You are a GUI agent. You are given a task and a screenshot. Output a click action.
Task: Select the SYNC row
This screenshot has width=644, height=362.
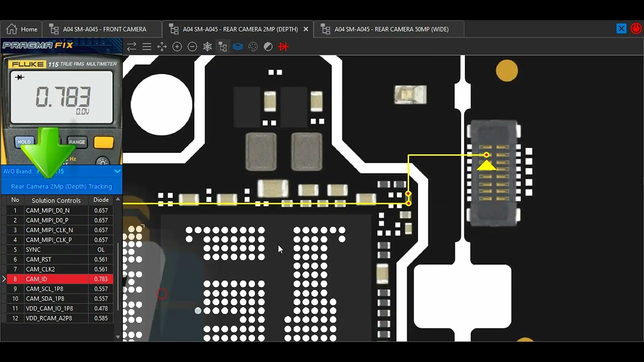point(60,250)
